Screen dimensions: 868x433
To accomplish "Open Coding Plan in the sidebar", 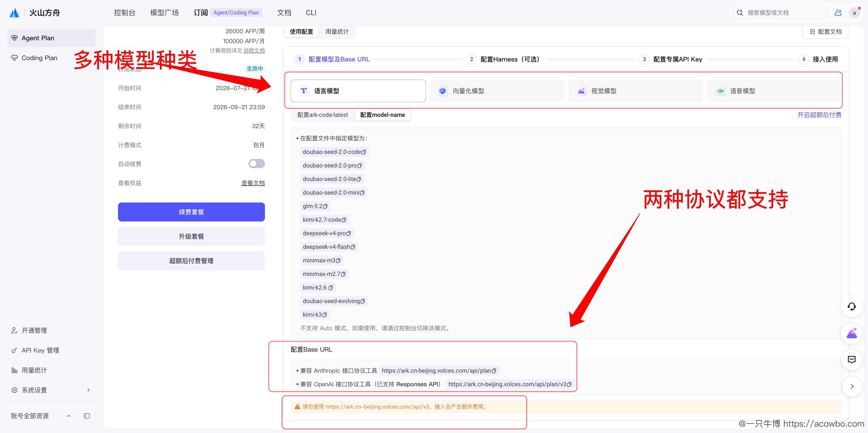I will click(x=52, y=58).
